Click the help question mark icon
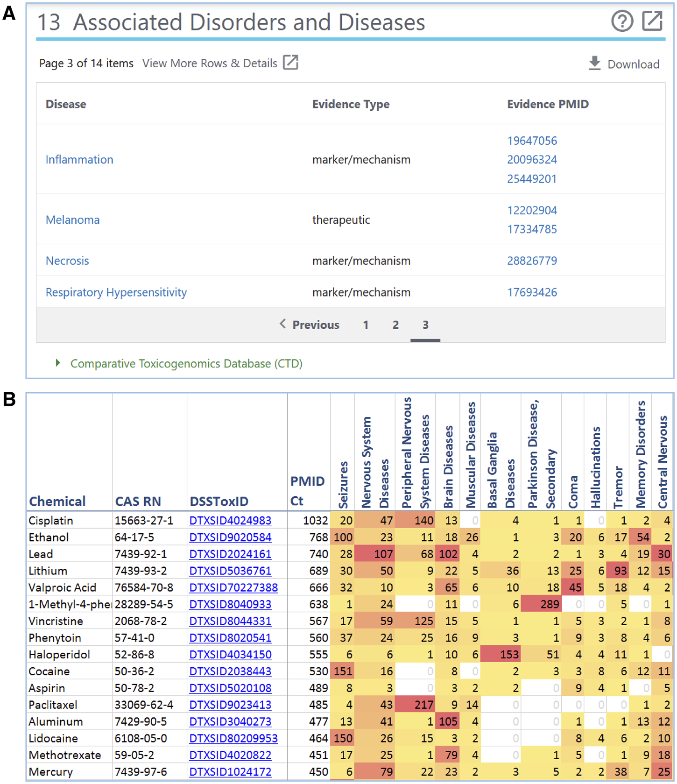Screen dimensions: 677x784 tap(622, 21)
